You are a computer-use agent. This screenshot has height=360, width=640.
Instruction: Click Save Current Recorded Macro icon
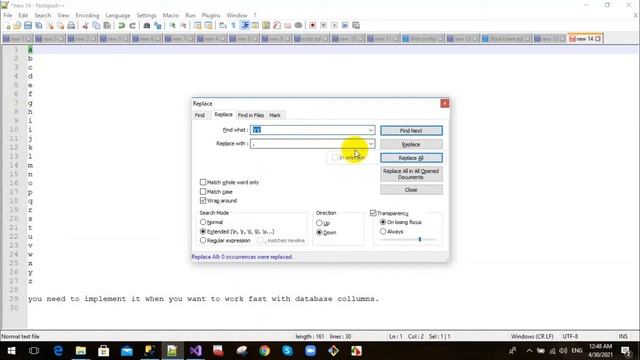[x=356, y=25]
